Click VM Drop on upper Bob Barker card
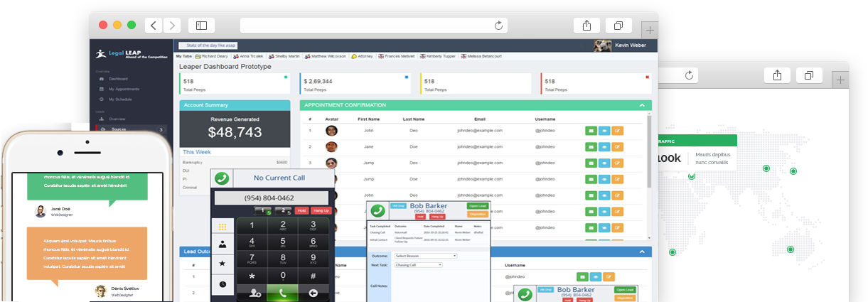 coord(398,206)
